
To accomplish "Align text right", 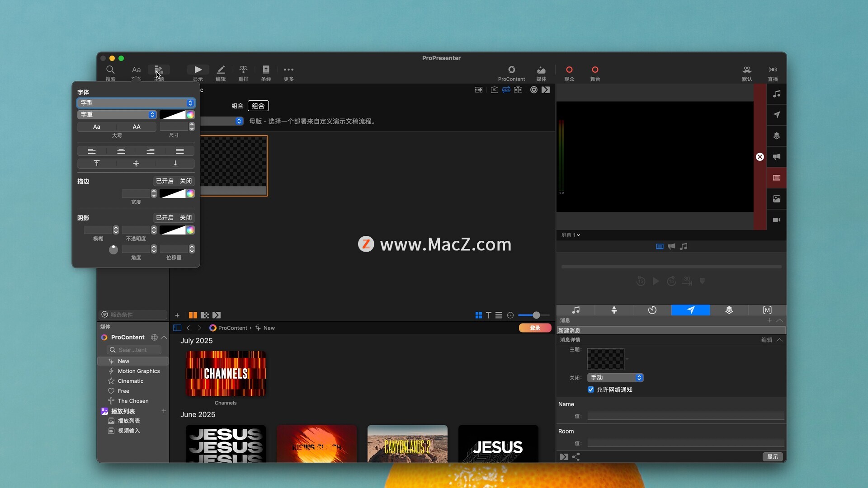I will [151, 151].
